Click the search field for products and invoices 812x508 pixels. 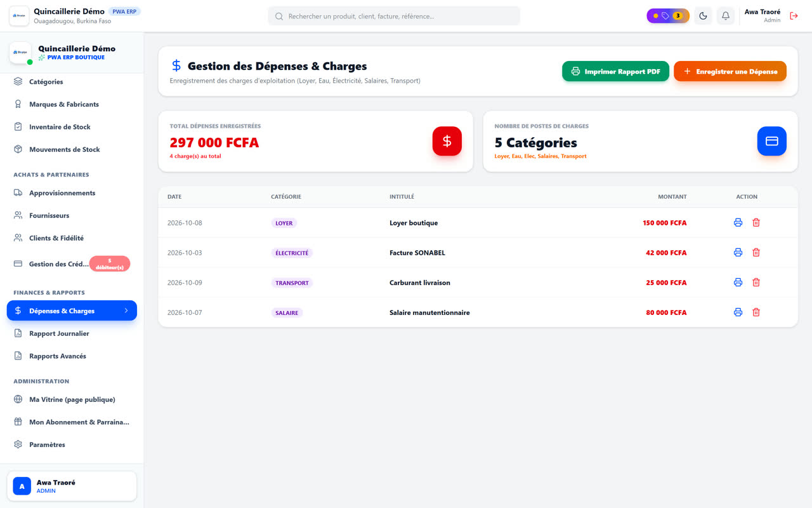pos(394,16)
